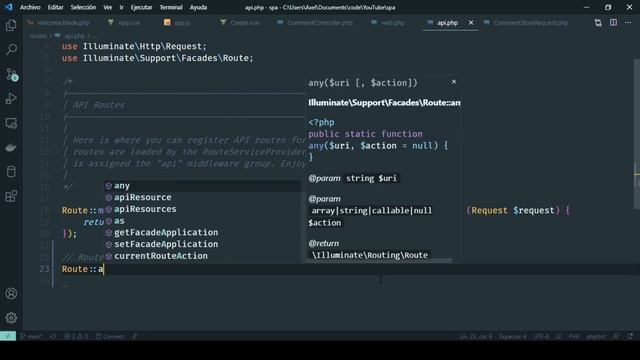Select the 'as' autocomplete suggestion

pyautogui.click(x=202, y=221)
